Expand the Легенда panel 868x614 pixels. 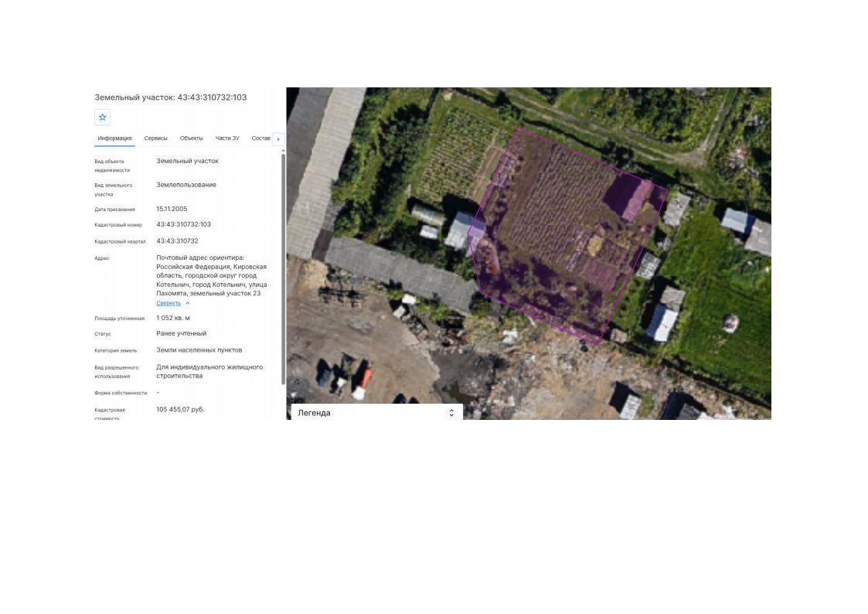(376, 412)
